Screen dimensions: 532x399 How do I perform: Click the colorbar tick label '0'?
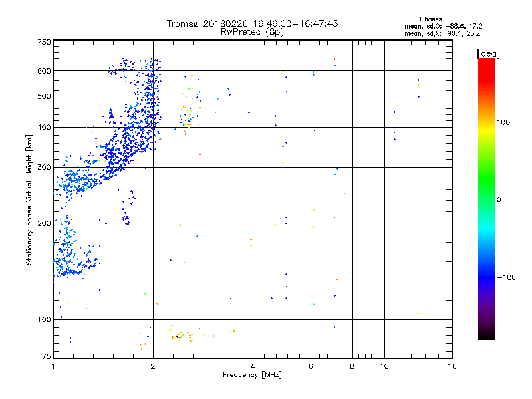(499, 200)
